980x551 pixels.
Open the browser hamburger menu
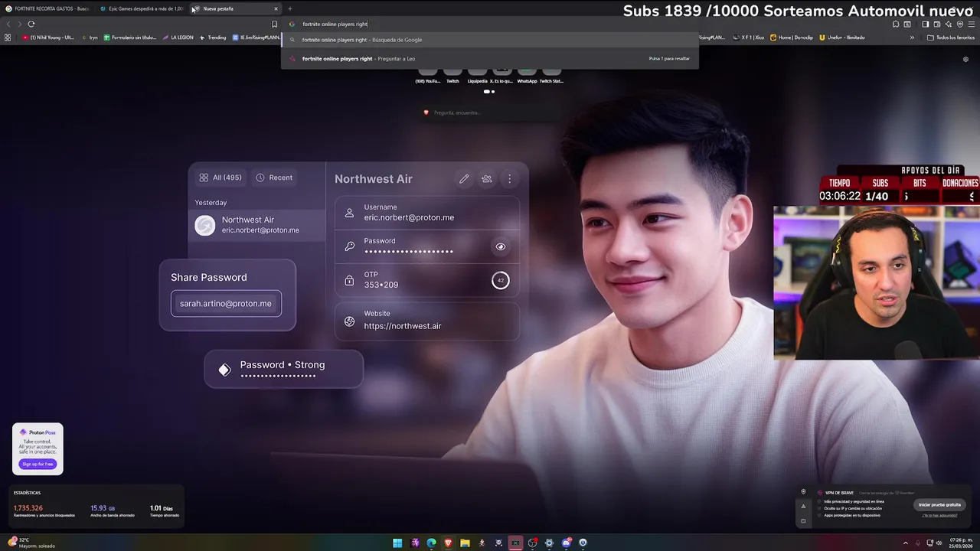(972, 24)
